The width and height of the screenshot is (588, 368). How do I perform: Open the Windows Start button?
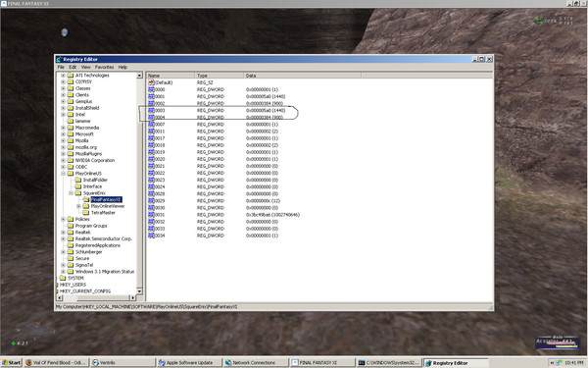(11, 363)
